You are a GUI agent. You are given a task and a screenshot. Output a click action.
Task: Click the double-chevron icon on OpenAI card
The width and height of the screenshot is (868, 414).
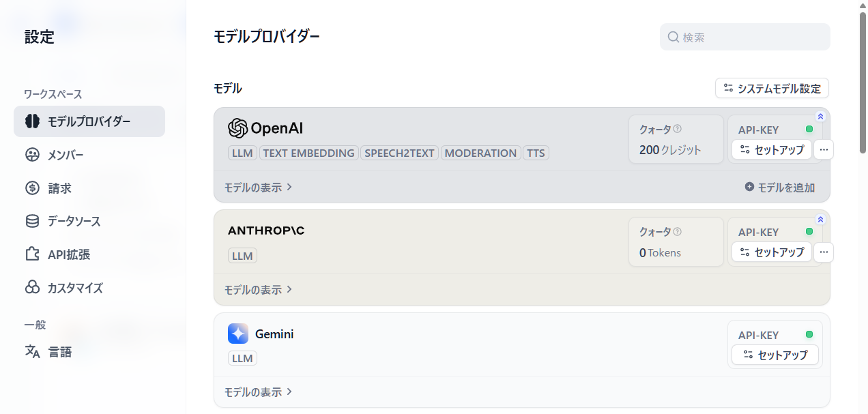point(820,117)
